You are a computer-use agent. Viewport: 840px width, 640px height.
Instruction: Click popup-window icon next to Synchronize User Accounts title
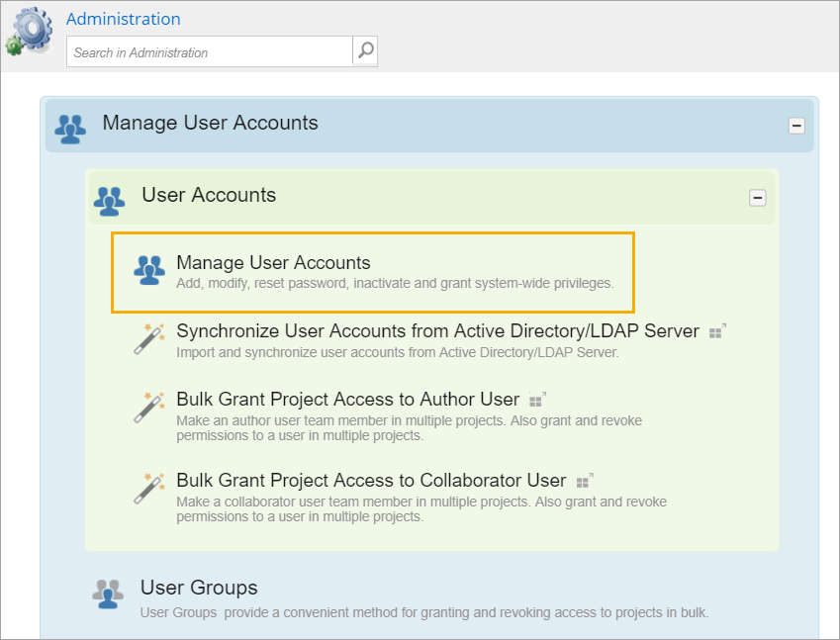[717, 331]
